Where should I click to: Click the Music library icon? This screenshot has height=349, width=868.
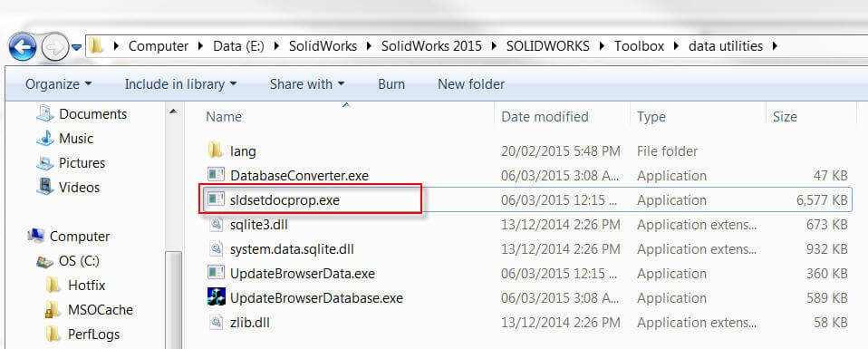click(x=44, y=138)
